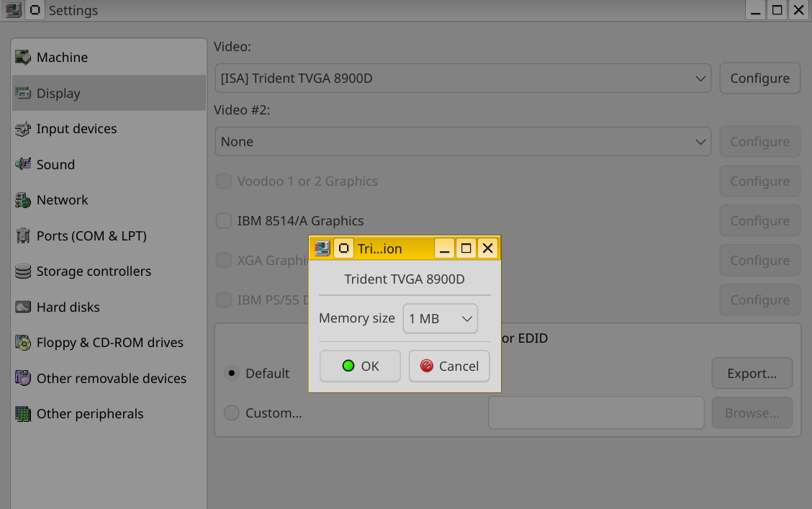Viewport: 812px width, 509px height.
Task: Select the Sound speaker icon
Action: click(x=23, y=165)
